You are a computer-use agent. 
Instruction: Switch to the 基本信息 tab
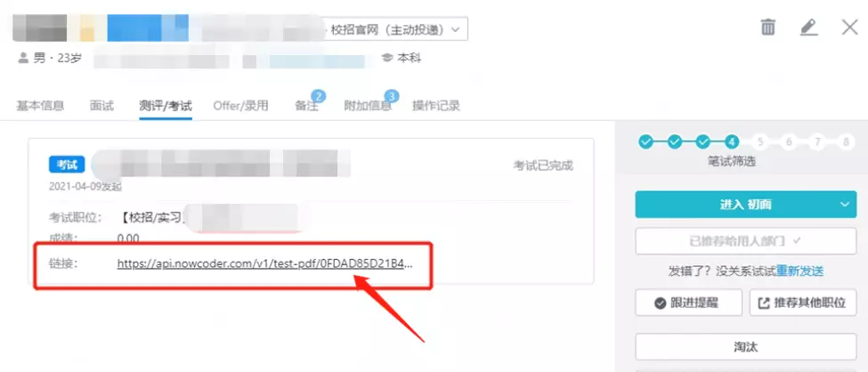point(40,106)
